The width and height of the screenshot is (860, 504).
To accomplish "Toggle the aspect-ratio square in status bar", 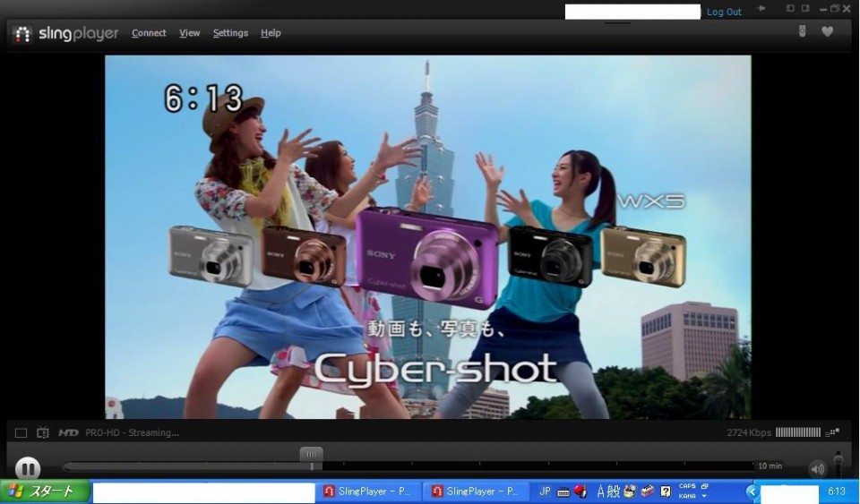I will click(x=21, y=432).
